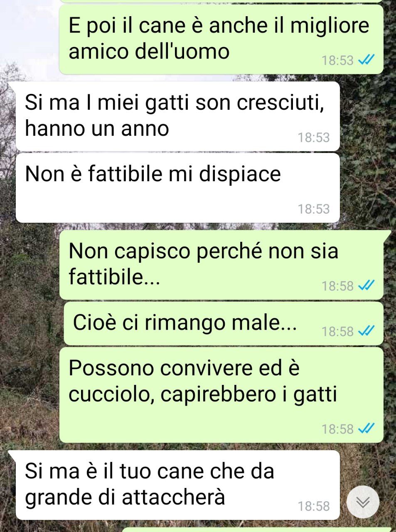396x532 pixels.
Task: Tap 18:53 timestamp on 'hanno un anno' message
Action: click(x=313, y=138)
